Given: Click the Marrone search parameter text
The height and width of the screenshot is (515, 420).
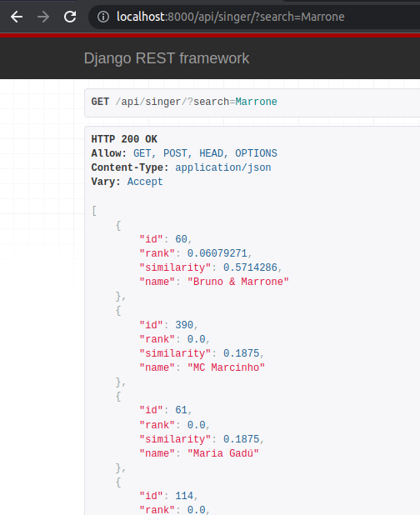Looking at the screenshot, I should [256, 102].
